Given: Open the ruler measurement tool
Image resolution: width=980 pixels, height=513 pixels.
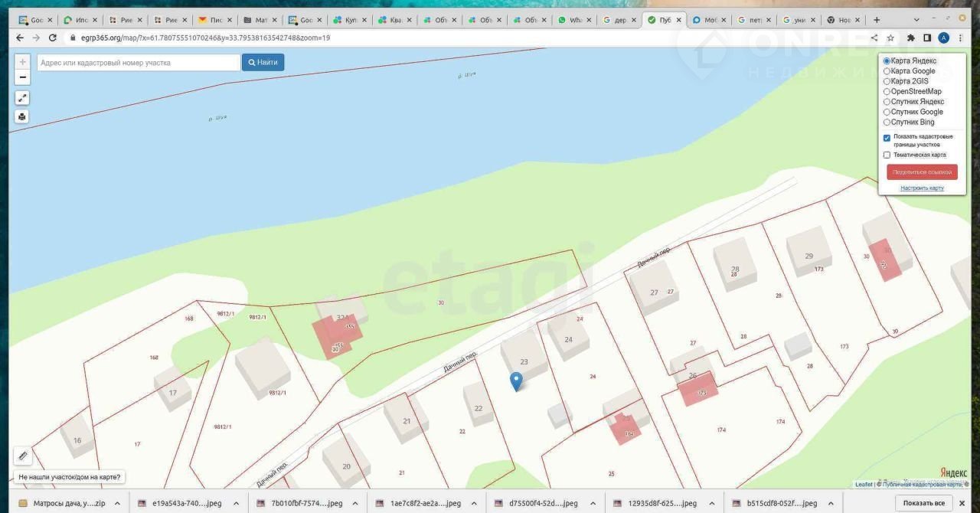Looking at the screenshot, I should (x=22, y=456).
